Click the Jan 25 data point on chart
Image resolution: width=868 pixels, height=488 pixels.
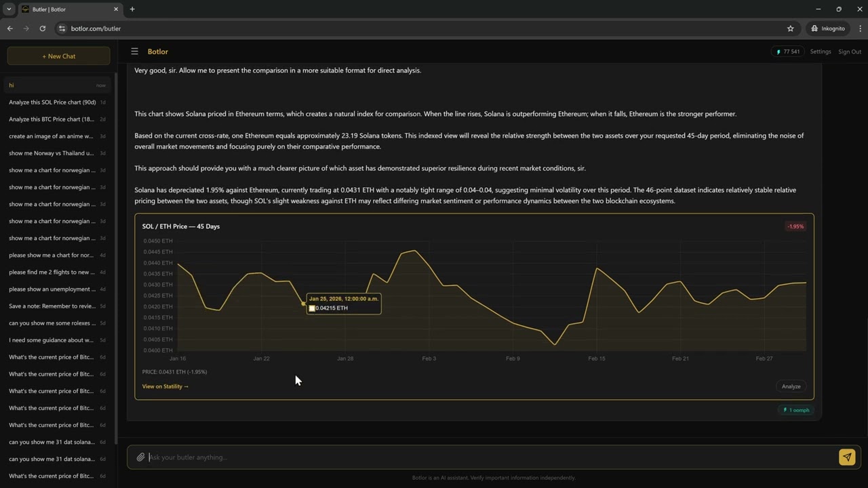click(303, 304)
